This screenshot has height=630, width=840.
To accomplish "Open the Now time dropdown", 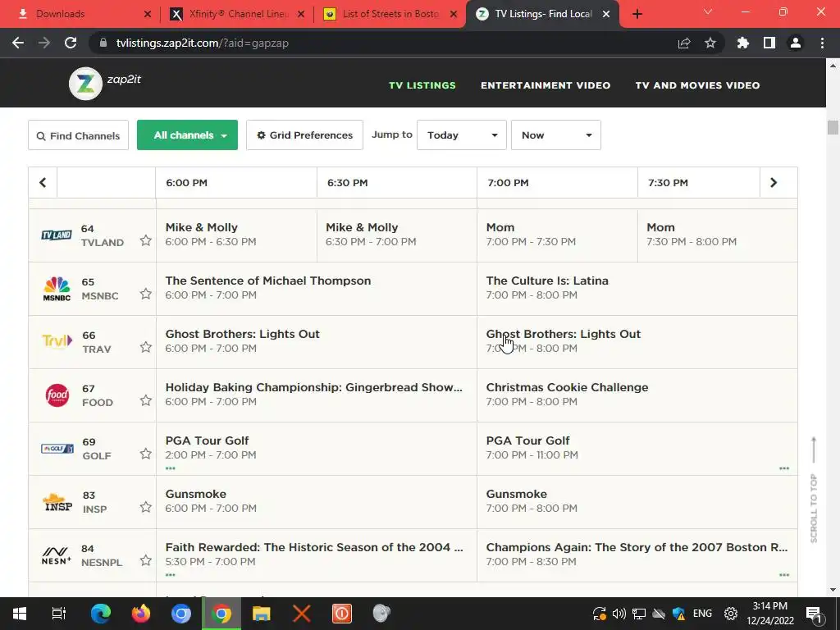I will tap(556, 135).
